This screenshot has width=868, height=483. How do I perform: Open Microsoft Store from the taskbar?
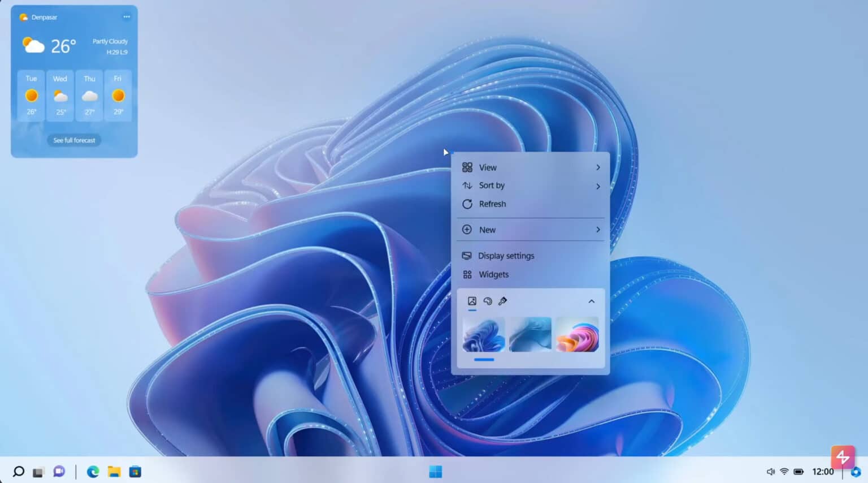coord(135,471)
